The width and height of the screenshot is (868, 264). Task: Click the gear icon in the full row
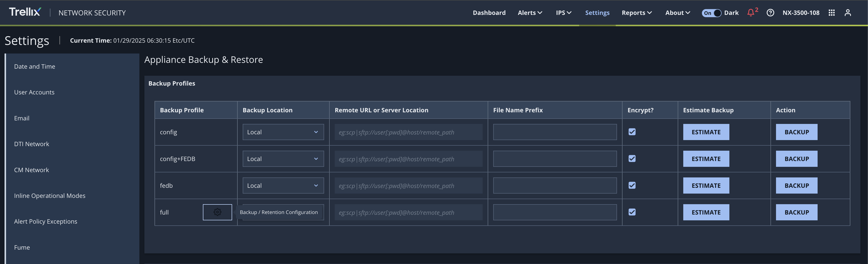[x=217, y=212]
